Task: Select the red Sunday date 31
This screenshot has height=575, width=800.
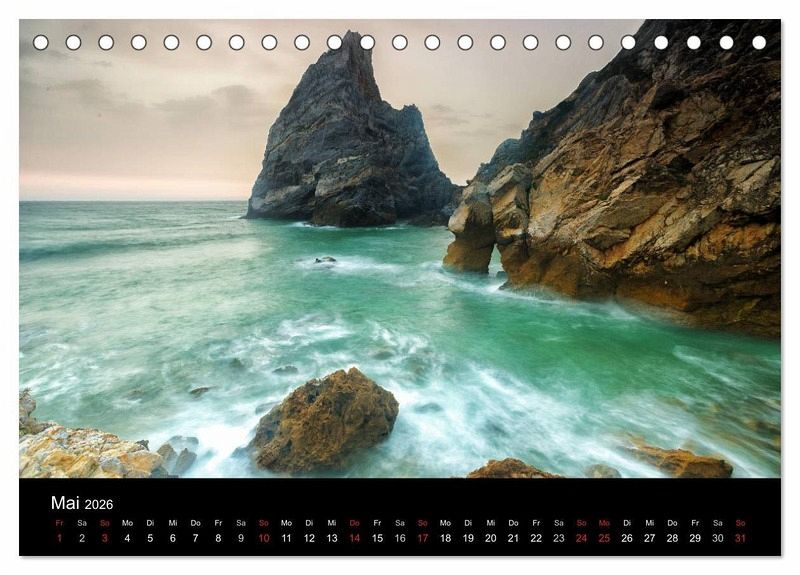Action: coord(740,538)
